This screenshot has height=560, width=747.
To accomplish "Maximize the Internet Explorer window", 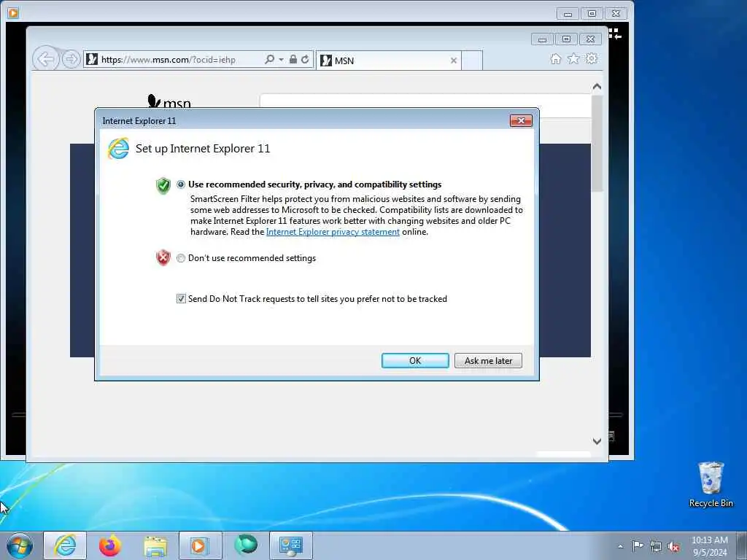I will coord(566,39).
